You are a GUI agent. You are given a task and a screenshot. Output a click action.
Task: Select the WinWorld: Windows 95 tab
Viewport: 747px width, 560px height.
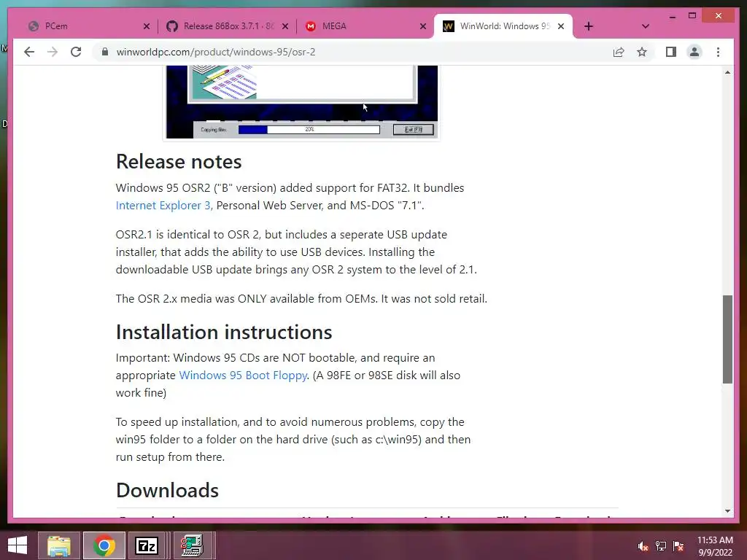[x=503, y=26]
